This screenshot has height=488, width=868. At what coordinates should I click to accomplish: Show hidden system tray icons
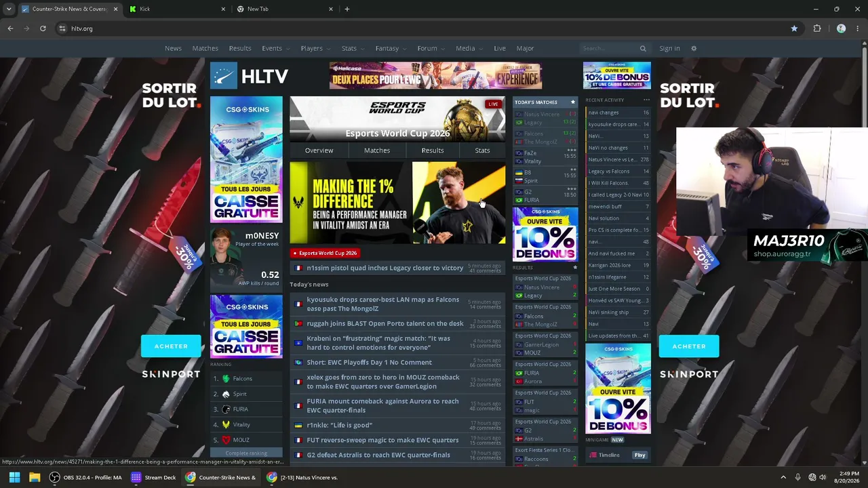(x=783, y=477)
